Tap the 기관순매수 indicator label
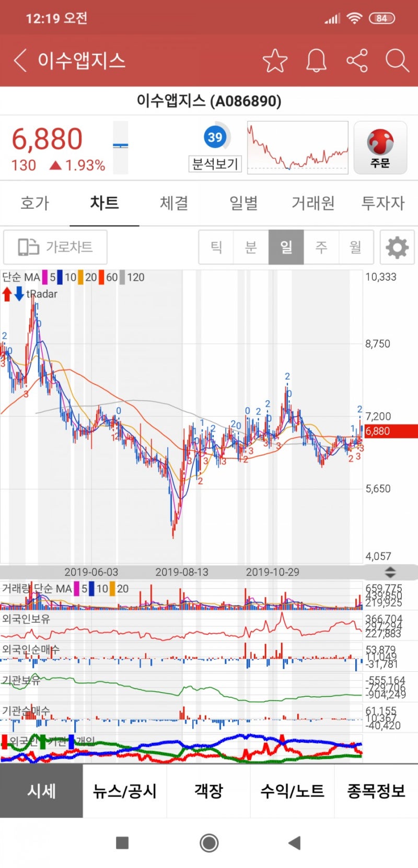The image size is (418, 868). point(26,711)
